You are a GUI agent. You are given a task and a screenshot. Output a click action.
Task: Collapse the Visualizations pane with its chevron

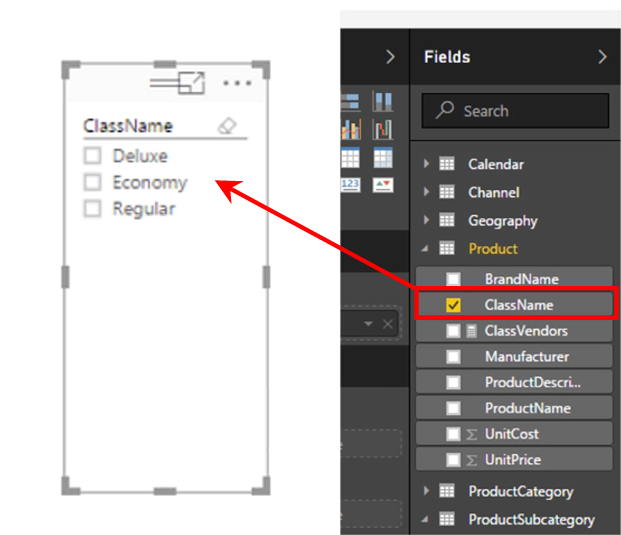(391, 57)
